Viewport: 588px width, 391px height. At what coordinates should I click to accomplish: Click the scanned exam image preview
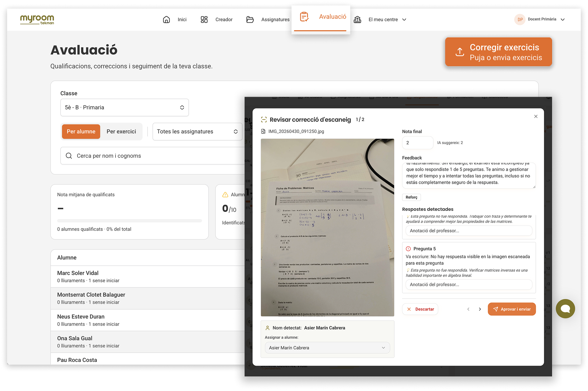click(327, 227)
